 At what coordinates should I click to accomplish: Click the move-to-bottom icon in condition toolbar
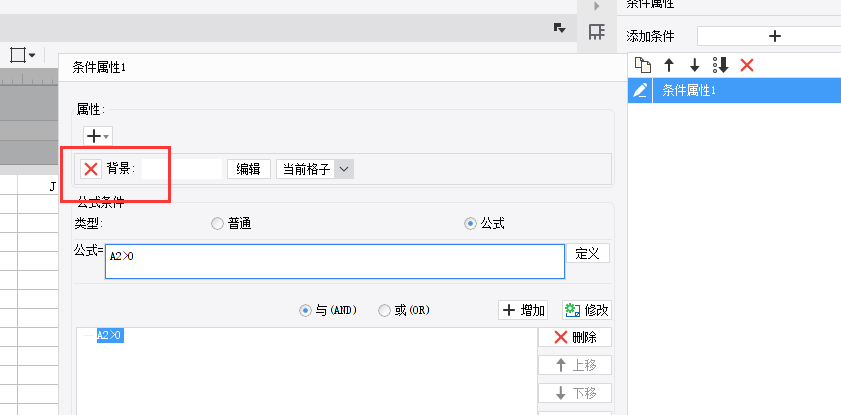pyautogui.click(x=720, y=65)
